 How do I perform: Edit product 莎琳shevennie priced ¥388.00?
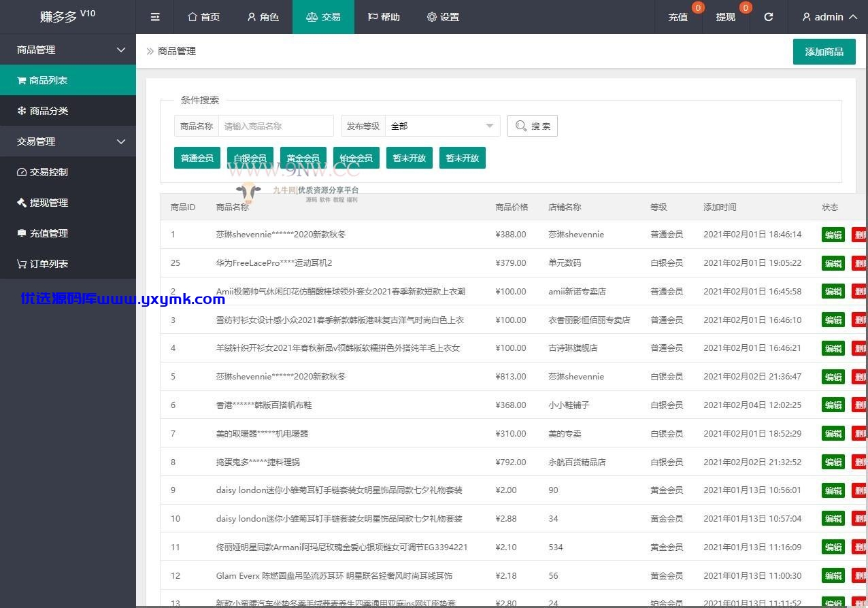coord(833,235)
